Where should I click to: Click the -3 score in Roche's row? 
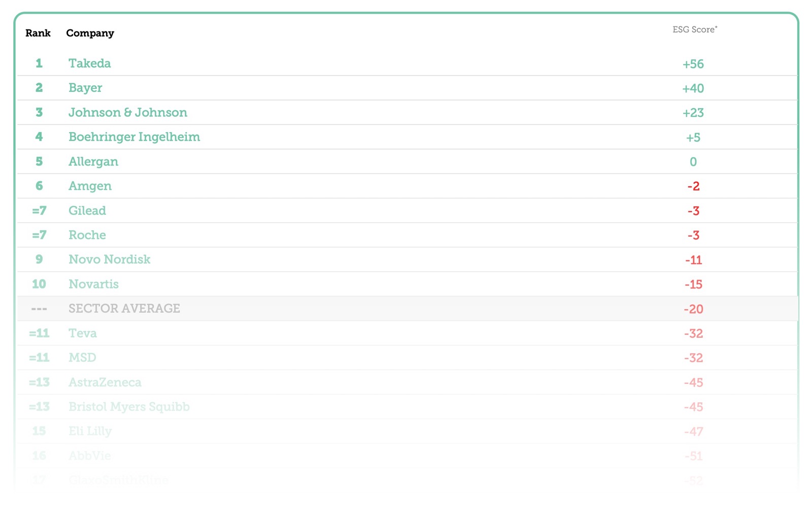693,235
